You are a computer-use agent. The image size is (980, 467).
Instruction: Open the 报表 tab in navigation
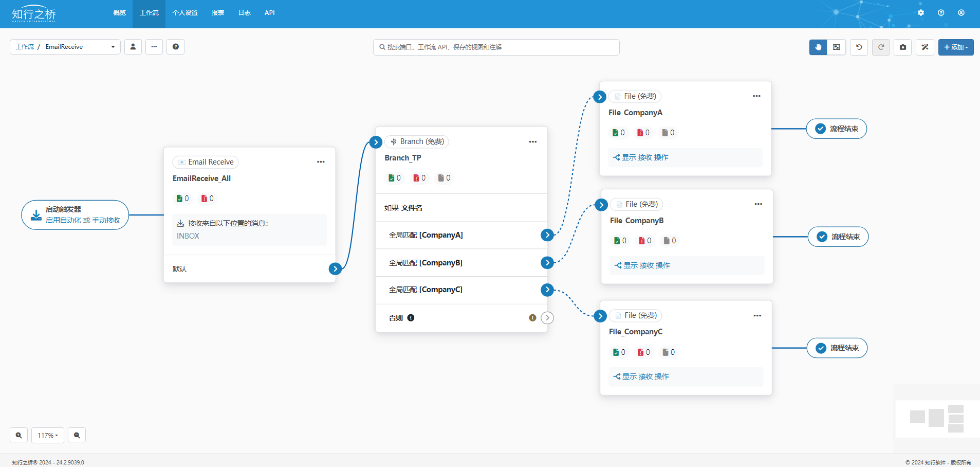tap(218, 13)
